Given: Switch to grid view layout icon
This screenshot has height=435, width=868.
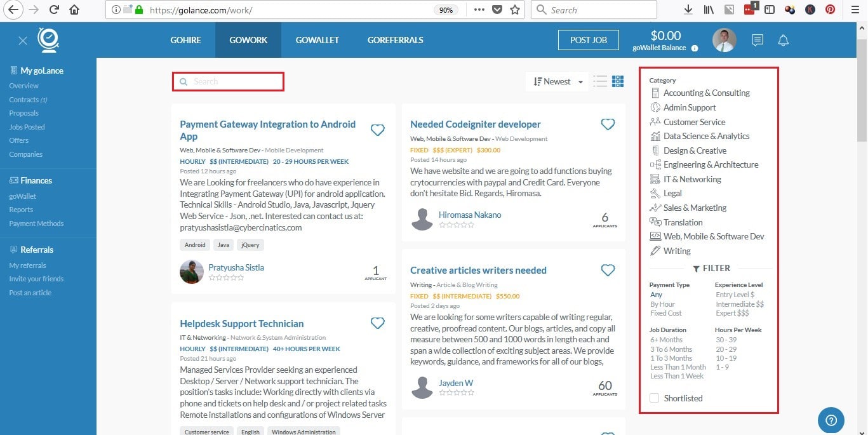Looking at the screenshot, I should [618, 81].
